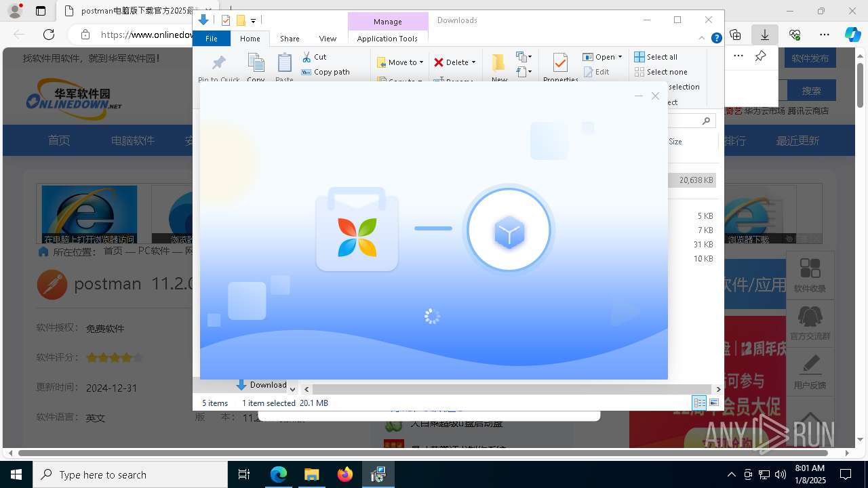This screenshot has width=868, height=488.
Task: Open Customize Quick Access Toolbar dropdown
Action: point(253,21)
